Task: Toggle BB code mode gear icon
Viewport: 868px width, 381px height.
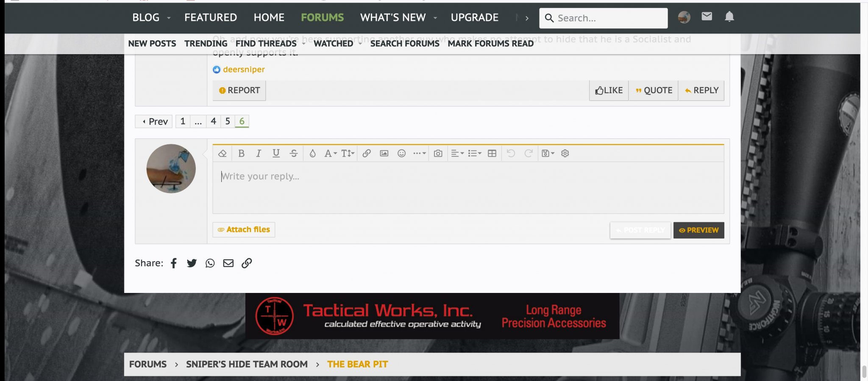Action: click(x=565, y=153)
